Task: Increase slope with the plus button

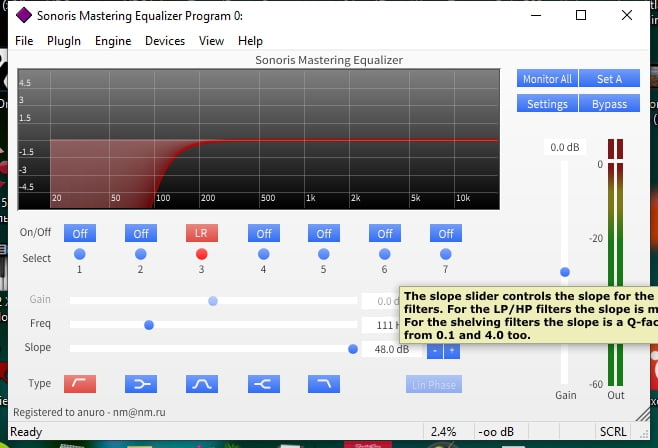Action: pyautogui.click(x=452, y=350)
